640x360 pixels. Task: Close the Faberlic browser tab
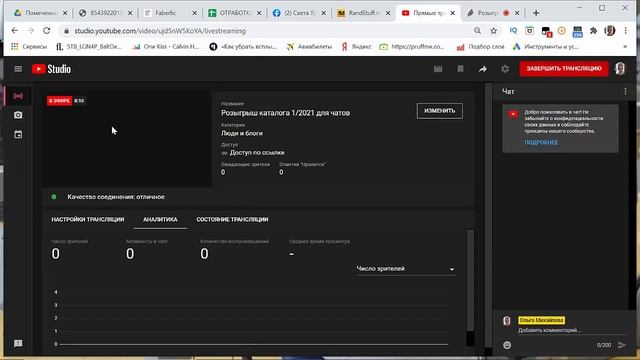(194, 13)
